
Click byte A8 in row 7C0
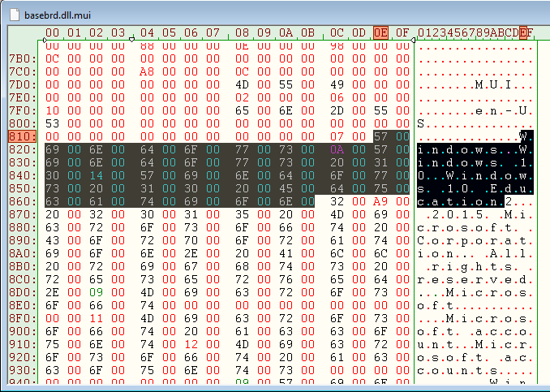click(147, 71)
